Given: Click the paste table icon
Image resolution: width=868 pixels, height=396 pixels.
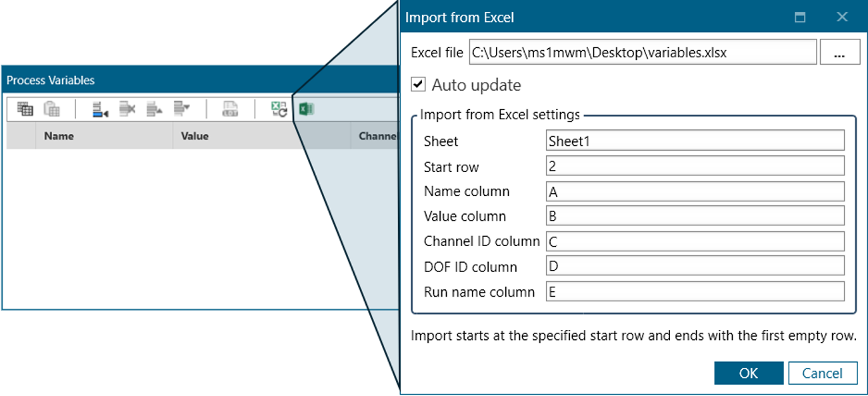Looking at the screenshot, I should coord(52,109).
